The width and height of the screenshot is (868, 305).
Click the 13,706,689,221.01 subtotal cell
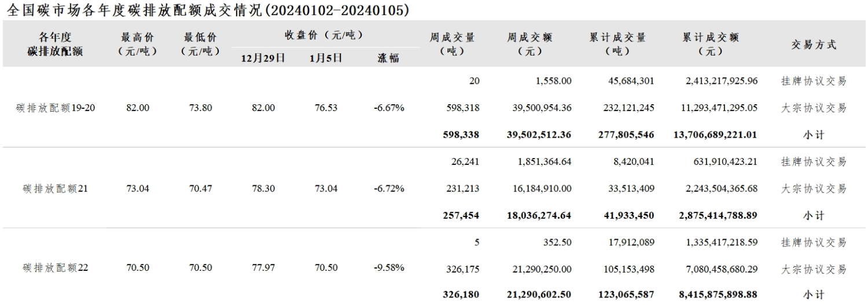coord(715,135)
